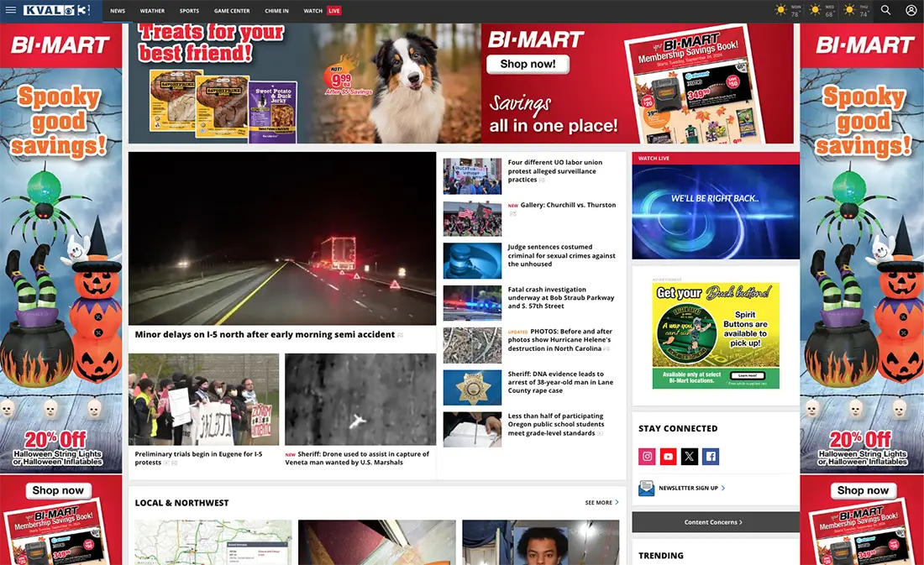Open the mugshot thumbnail under Local & Northwest
This screenshot has width=924, height=565.
point(540,542)
